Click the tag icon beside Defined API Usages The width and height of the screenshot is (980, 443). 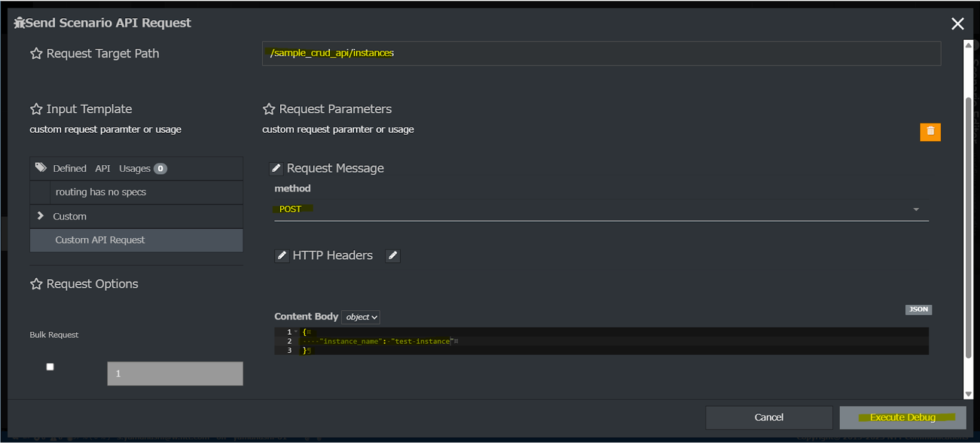(41, 168)
